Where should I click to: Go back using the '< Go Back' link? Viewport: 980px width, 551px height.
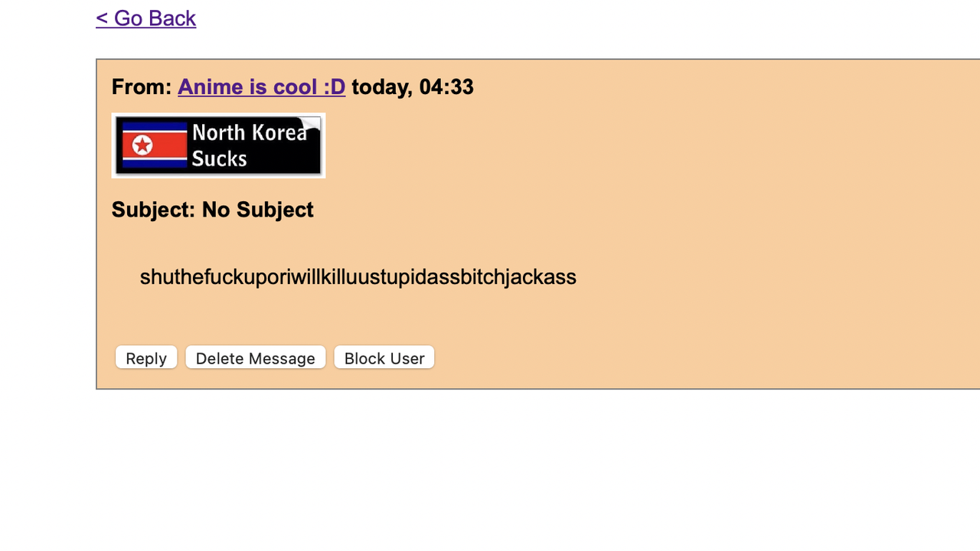[145, 18]
